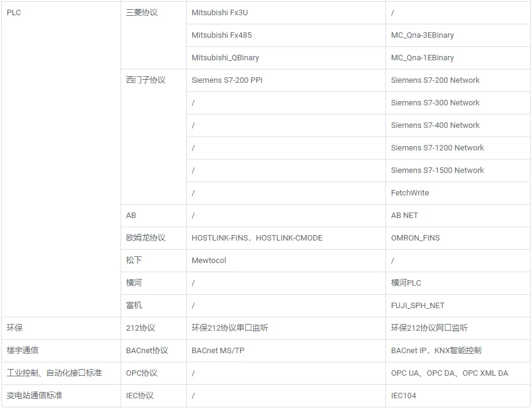Click the 欧姆龙协议 cell
This screenshot has height=408, width=532.
(x=154, y=238)
